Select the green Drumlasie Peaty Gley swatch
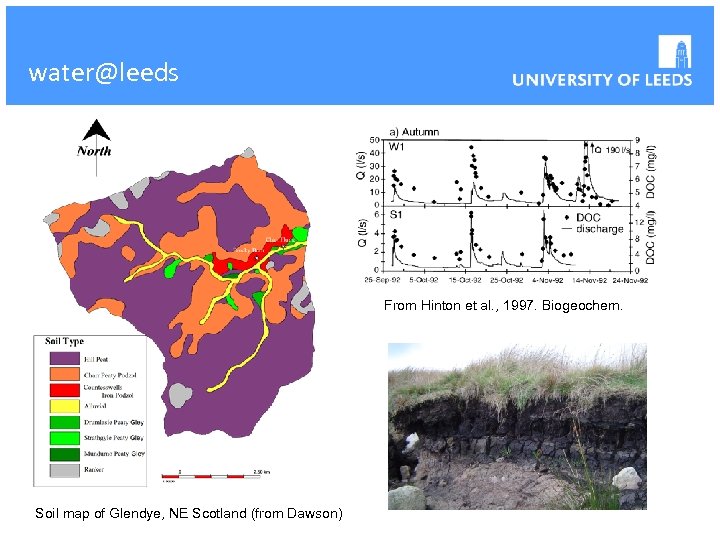This screenshot has height=540, width=720. click(64, 422)
